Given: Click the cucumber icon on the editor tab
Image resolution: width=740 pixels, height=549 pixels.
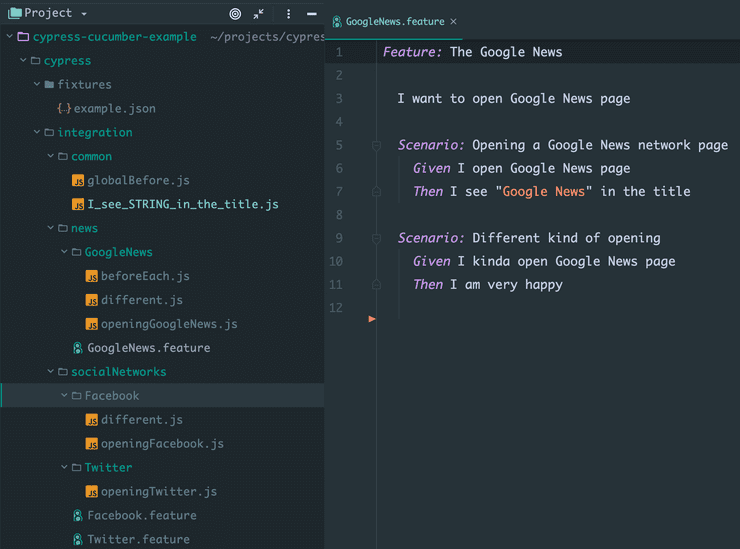Looking at the screenshot, I should point(337,22).
